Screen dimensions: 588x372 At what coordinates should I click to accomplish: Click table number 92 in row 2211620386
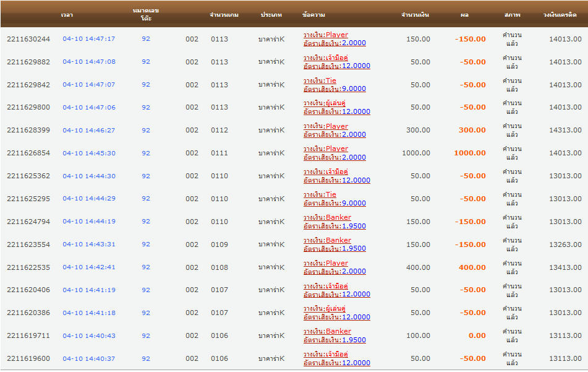point(146,313)
